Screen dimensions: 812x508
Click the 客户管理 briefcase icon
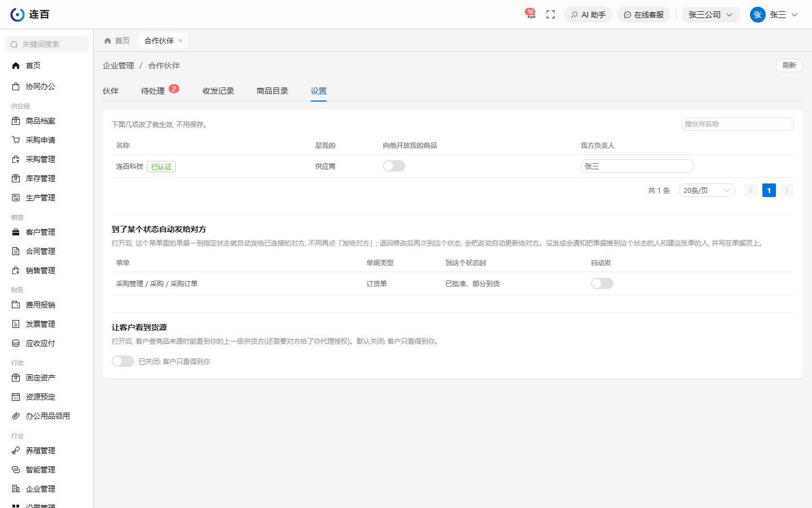click(16, 232)
